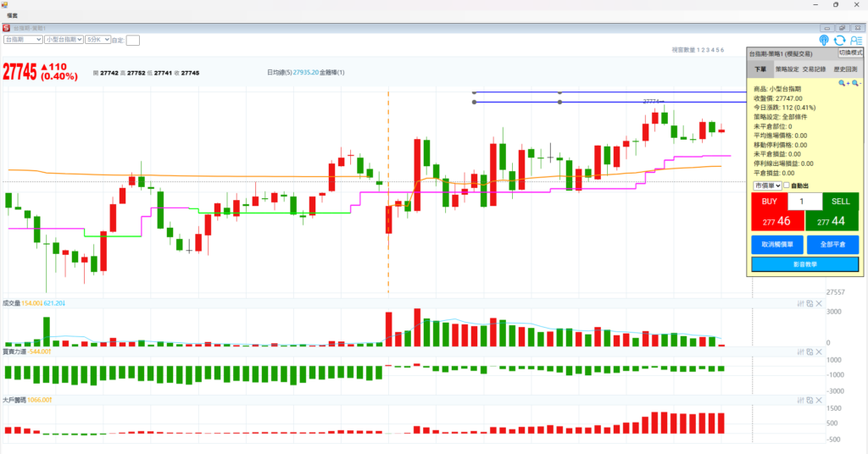Open the 5分K timeframe dropdown
The height and width of the screenshot is (454, 868).
tap(97, 40)
